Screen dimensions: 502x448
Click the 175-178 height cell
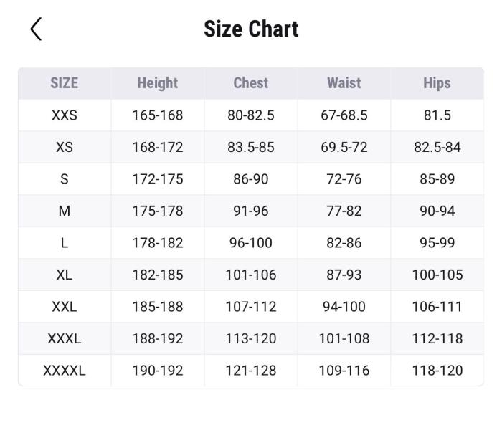(158, 211)
